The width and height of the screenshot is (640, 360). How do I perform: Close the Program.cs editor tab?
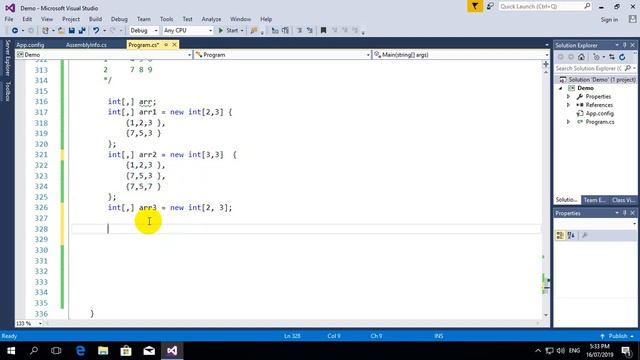point(174,44)
